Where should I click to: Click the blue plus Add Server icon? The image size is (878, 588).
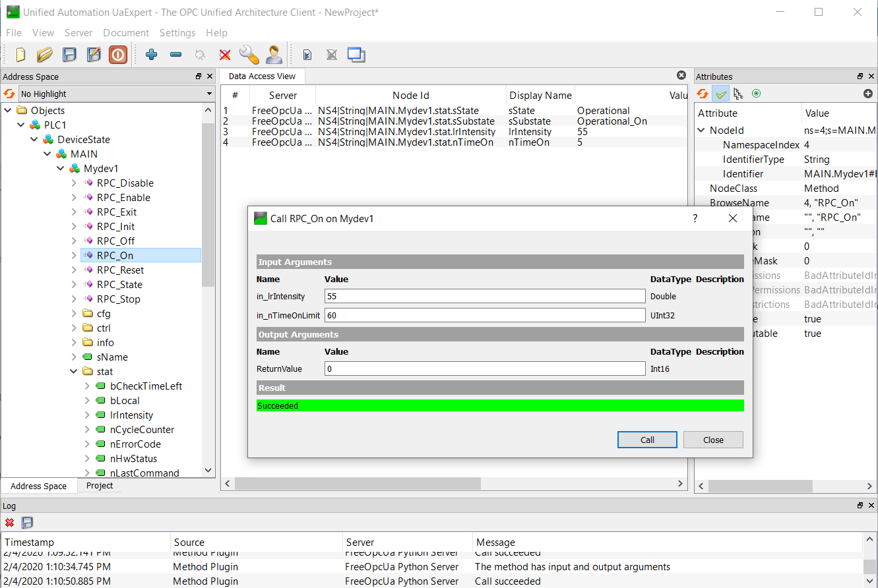pyautogui.click(x=151, y=55)
